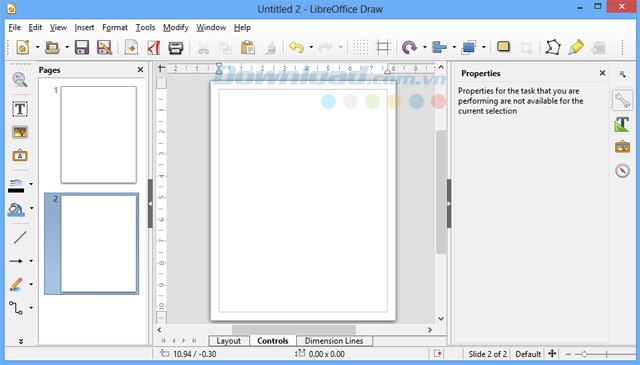The width and height of the screenshot is (640, 365).
Task: Toggle the display grid icon
Action: point(360,47)
